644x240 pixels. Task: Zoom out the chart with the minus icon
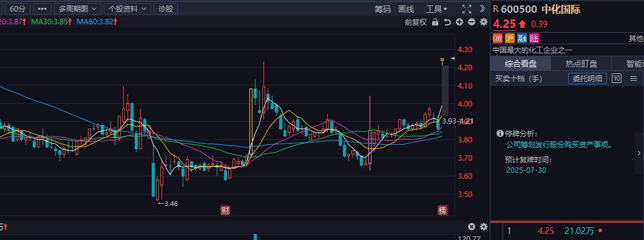[x=472, y=22]
